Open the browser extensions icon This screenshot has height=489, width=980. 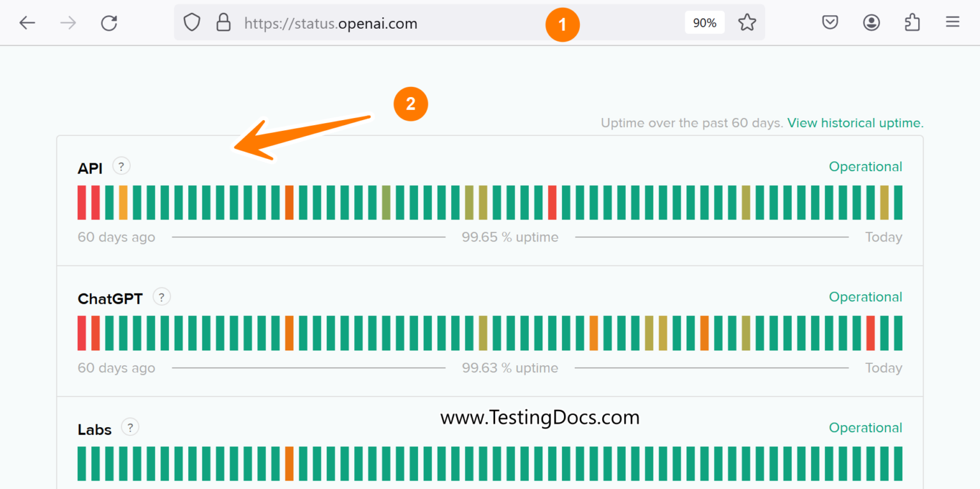(x=912, y=22)
